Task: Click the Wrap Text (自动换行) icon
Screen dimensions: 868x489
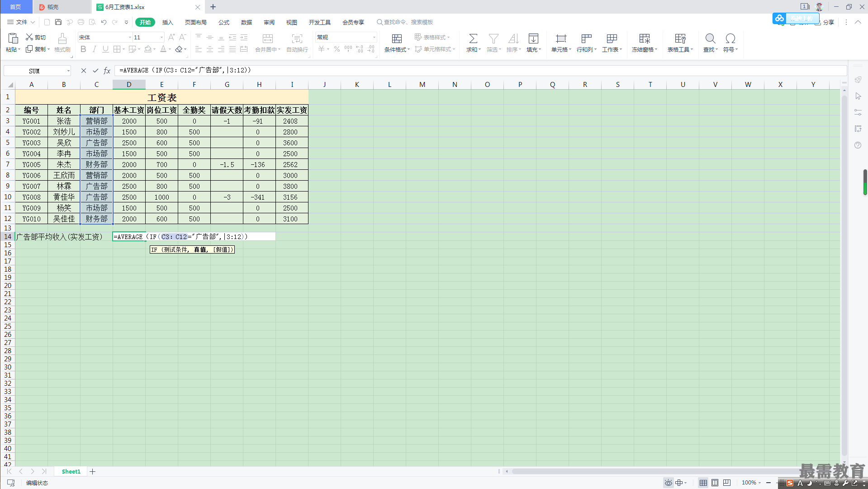Action: click(297, 39)
